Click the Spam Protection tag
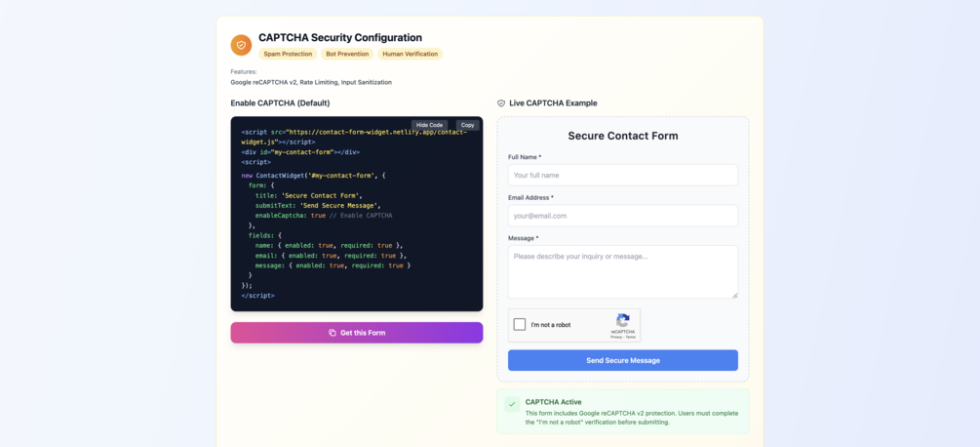The width and height of the screenshot is (980, 447). 288,54
